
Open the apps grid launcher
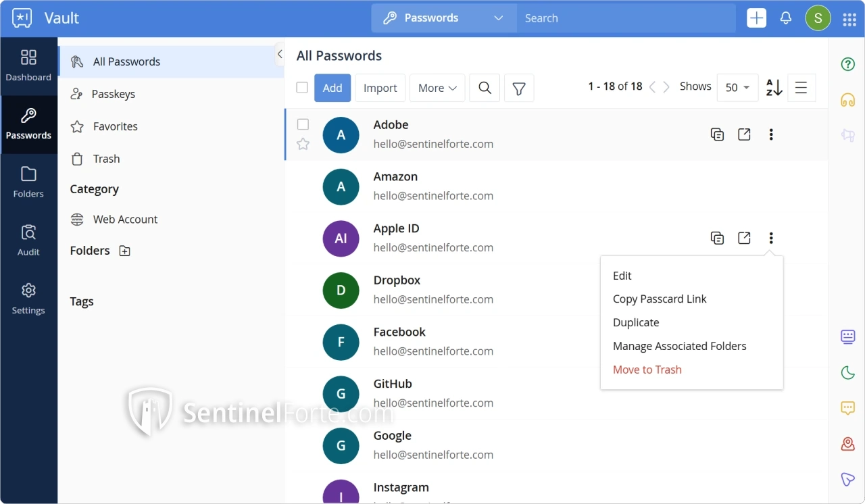point(849,19)
